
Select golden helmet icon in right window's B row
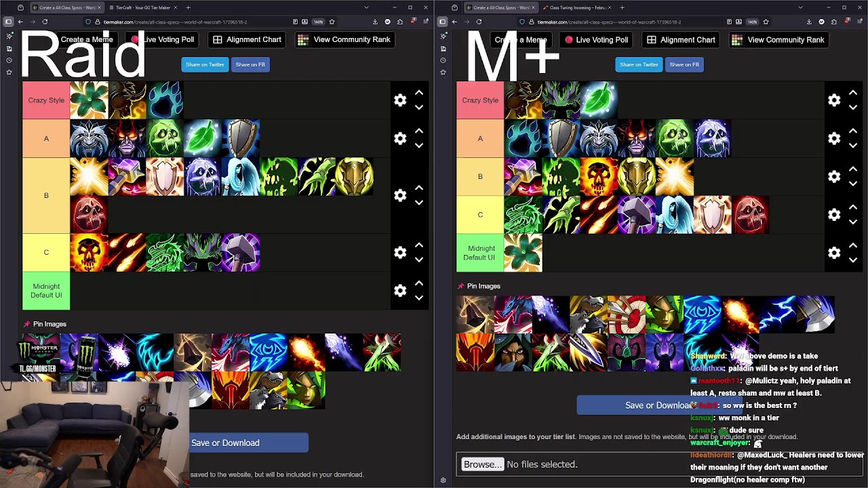(637, 176)
